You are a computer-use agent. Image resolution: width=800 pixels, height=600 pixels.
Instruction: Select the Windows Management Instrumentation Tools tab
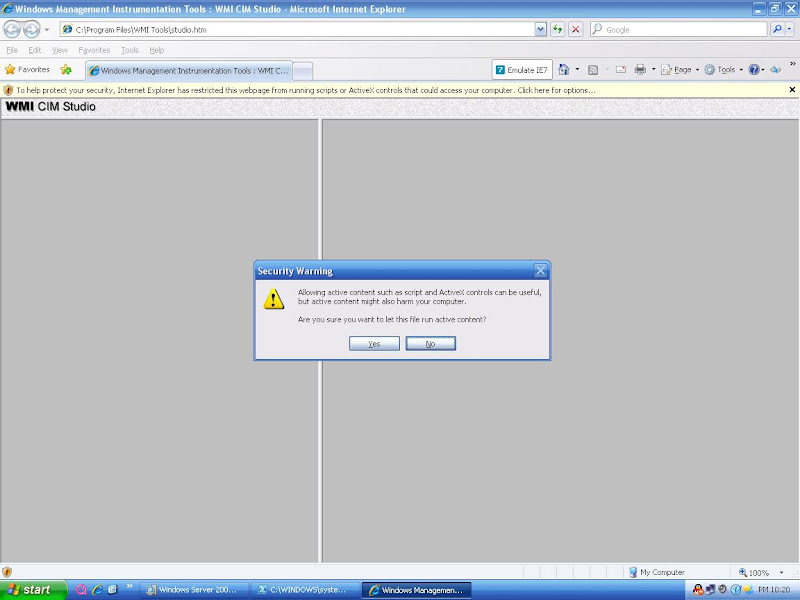pos(189,70)
